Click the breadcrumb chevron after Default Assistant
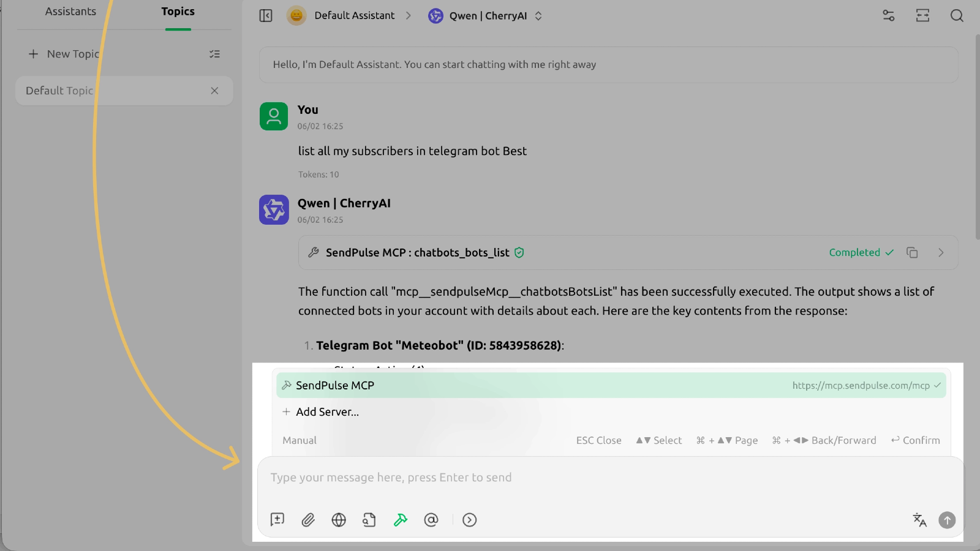 tap(409, 16)
